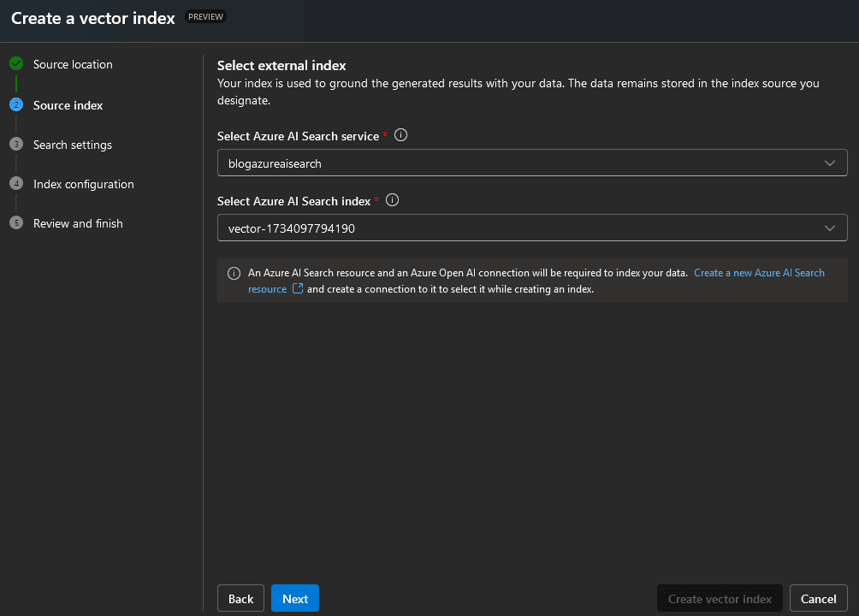Expand the Azure AI Search index dropdown chevron
This screenshot has height=616, width=859.
click(828, 228)
